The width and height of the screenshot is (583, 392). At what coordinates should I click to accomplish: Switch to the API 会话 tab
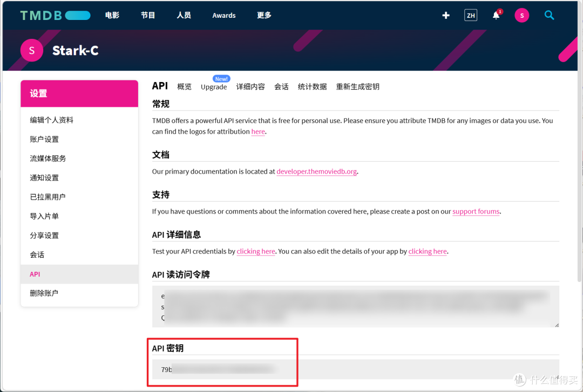coord(281,87)
